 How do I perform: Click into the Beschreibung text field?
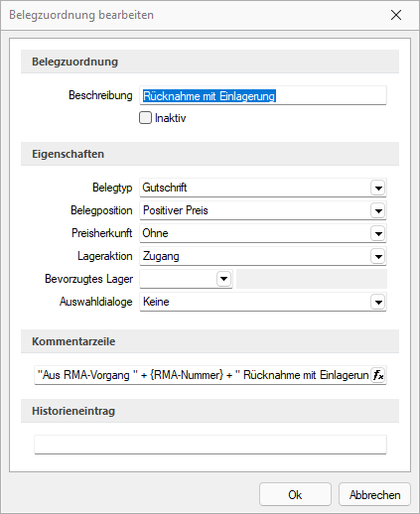pos(263,95)
